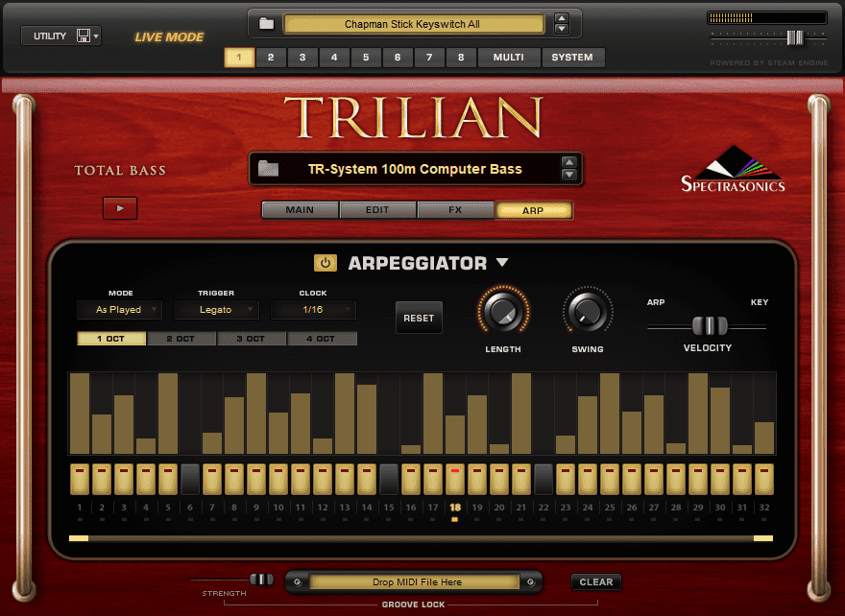This screenshot has height=616, width=845.
Task: Click the step 5 velocity bar
Action: tap(168, 414)
